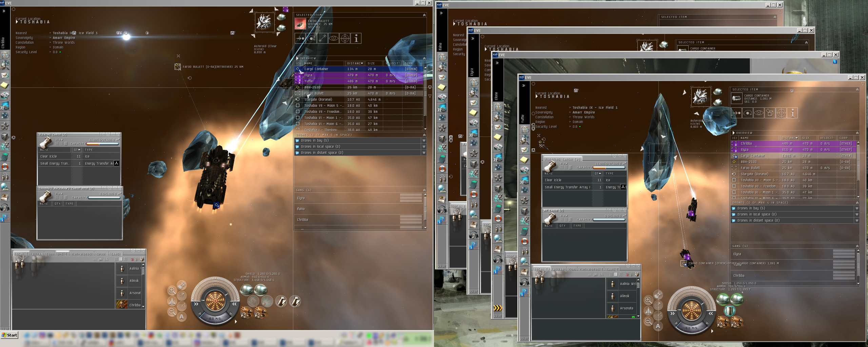The width and height of the screenshot is (868, 347).
Task: Zoom in camera on Chribba's HUD
Action: 172,290
